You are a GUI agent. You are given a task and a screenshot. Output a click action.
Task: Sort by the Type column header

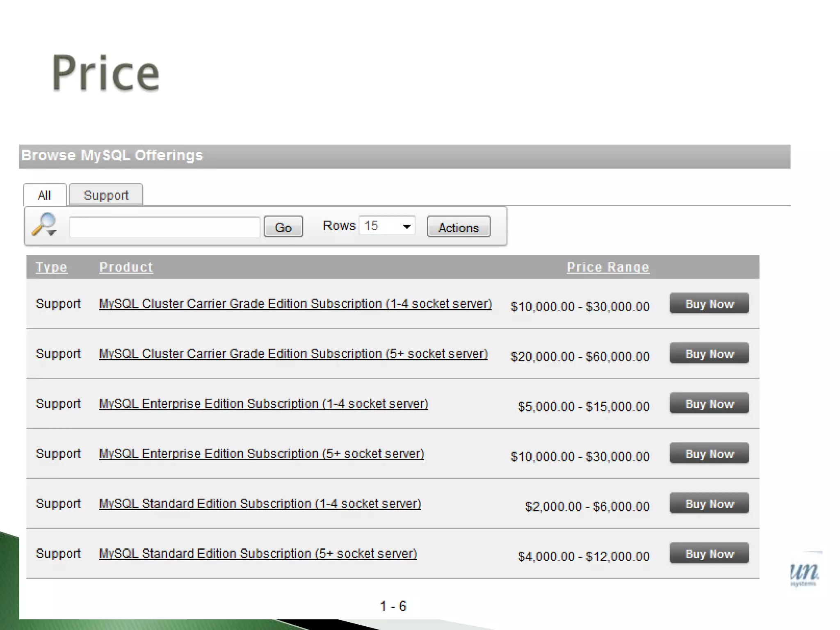tap(51, 267)
